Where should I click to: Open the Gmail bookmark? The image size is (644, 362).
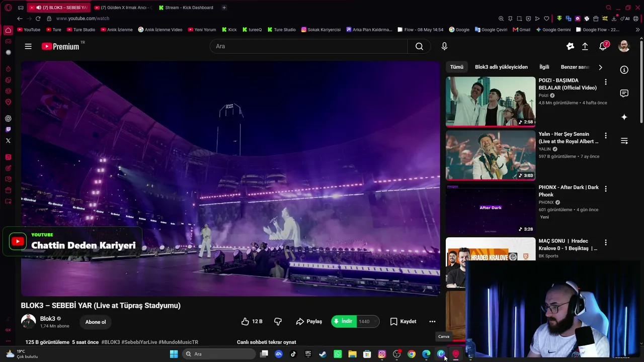coord(521,30)
